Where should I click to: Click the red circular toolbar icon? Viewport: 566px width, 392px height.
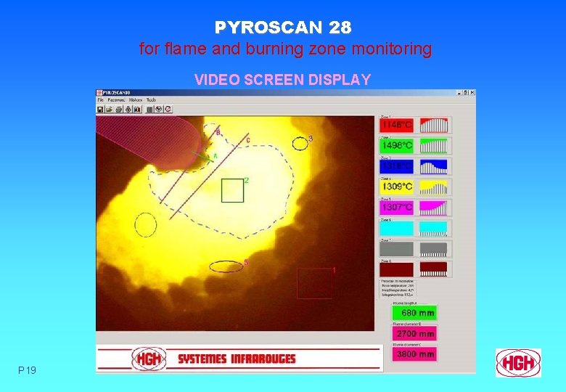point(168,109)
